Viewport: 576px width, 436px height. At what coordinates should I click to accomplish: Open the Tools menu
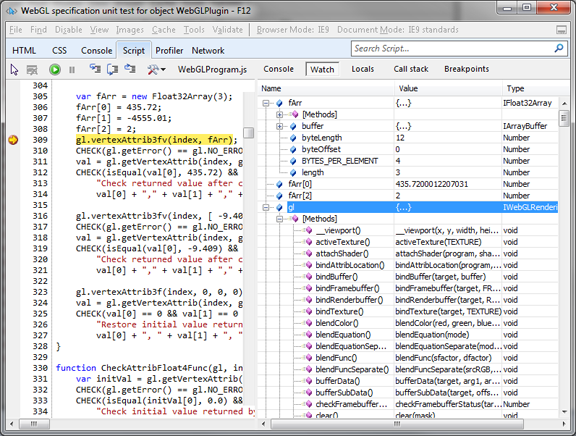[x=194, y=30]
